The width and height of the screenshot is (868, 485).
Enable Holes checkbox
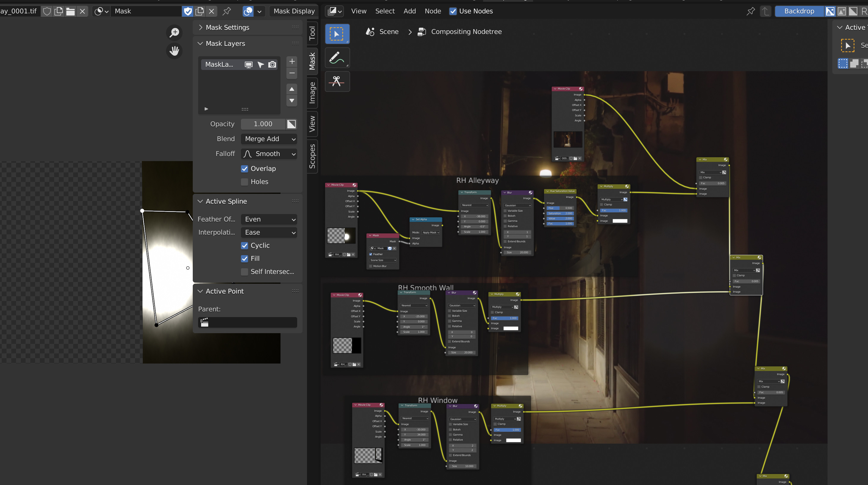[x=245, y=182]
